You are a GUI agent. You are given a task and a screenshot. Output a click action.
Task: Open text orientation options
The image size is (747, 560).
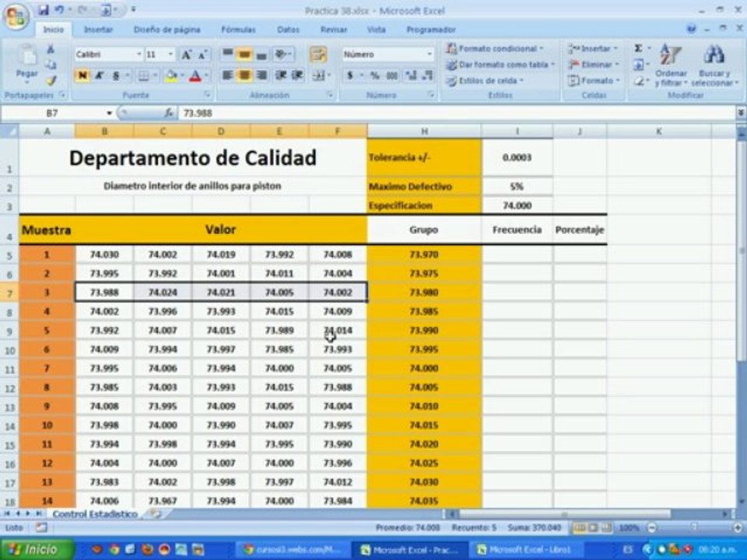pos(283,54)
